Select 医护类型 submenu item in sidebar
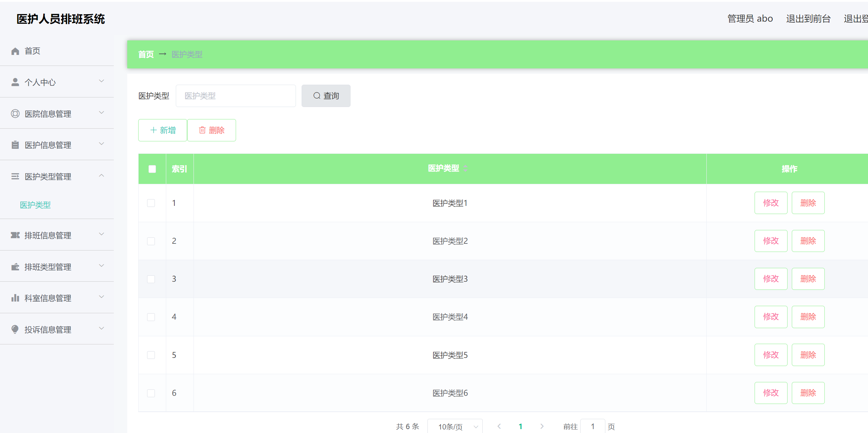The width and height of the screenshot is (868, 433). (35, 205)
